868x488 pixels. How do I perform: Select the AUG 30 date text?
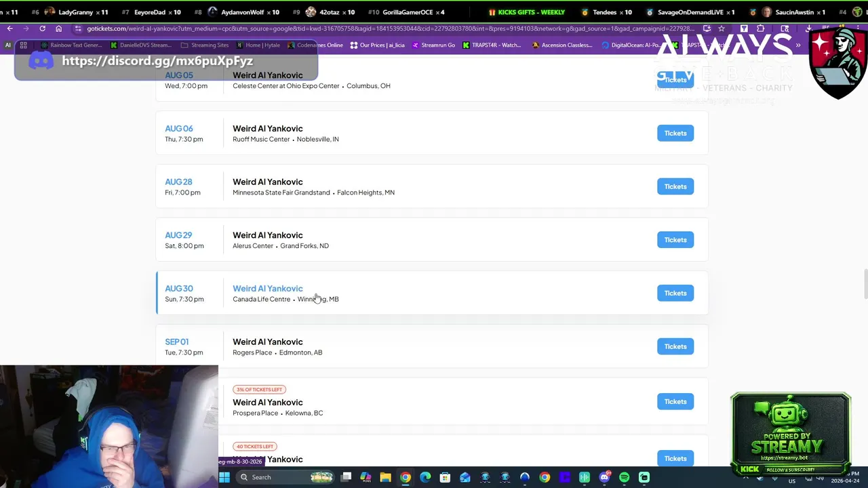(179, 289)
